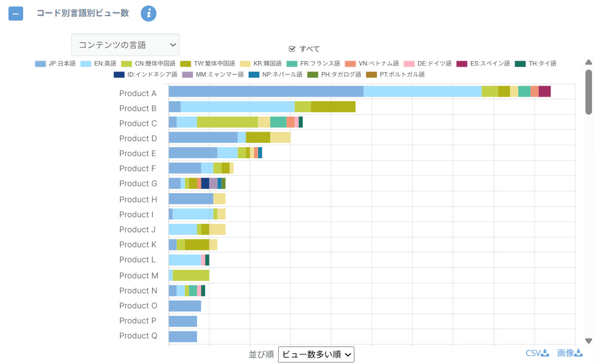Click the blue info icon beside the title

pos(149,14)
